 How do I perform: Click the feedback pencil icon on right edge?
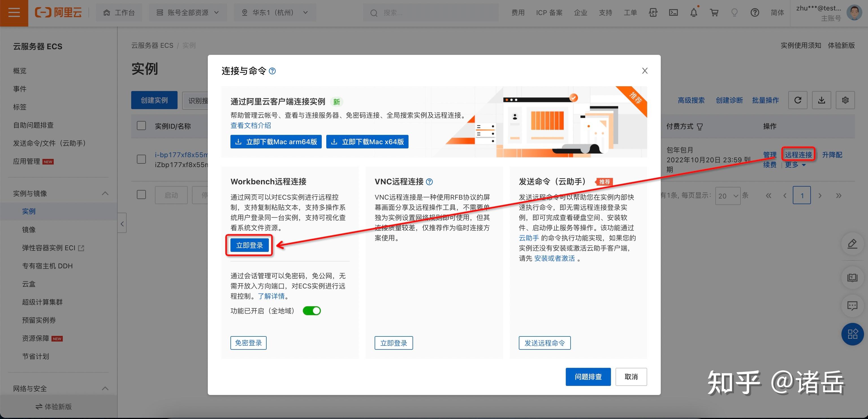point(852,243)
